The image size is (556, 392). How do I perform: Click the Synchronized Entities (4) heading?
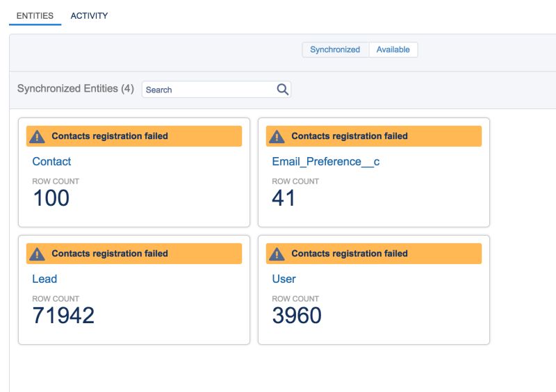pyautogui.click(x=76, y=89)
